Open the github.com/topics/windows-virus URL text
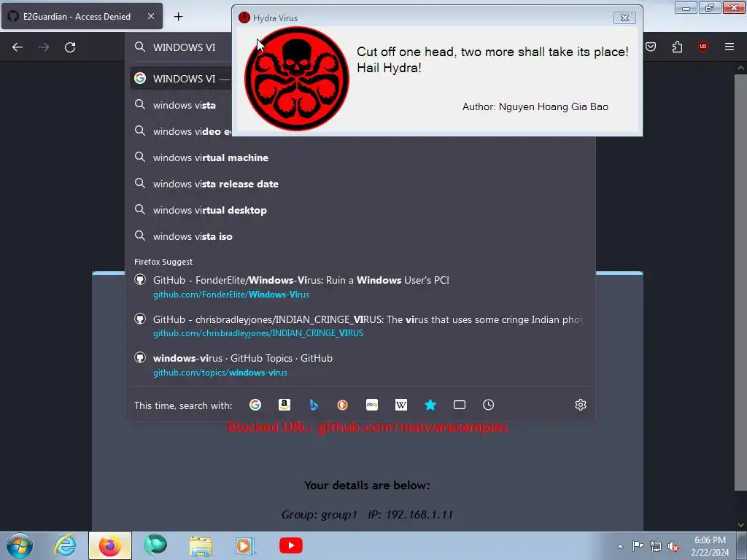Viewport: 747px width, 560px height. [x=220, y=373]
